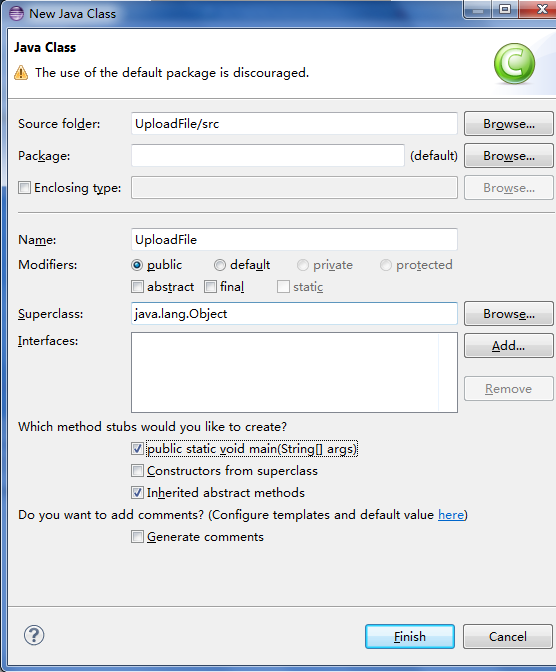Browse for a Package

tap(509, 156)
